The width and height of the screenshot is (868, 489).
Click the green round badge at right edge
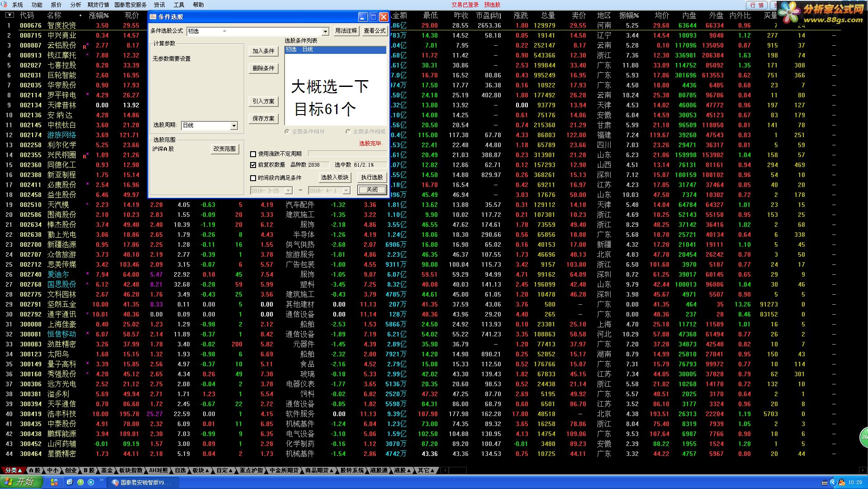[864, 437]
